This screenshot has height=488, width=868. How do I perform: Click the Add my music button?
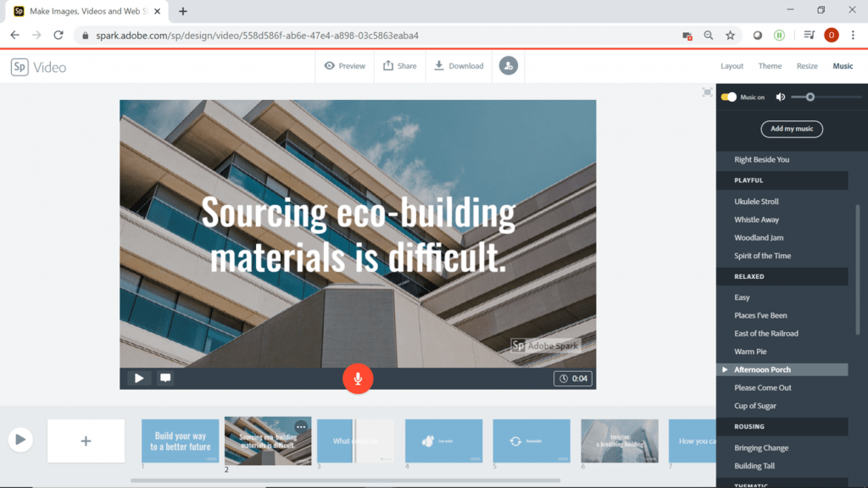[792, 129]
